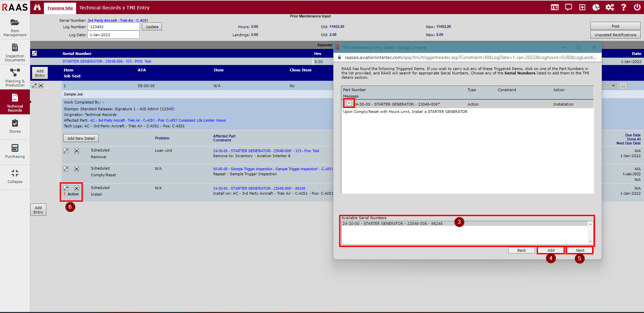Click Add New Detail button
The width and height of the screenshot is (644, 313).
pos(81,138)
